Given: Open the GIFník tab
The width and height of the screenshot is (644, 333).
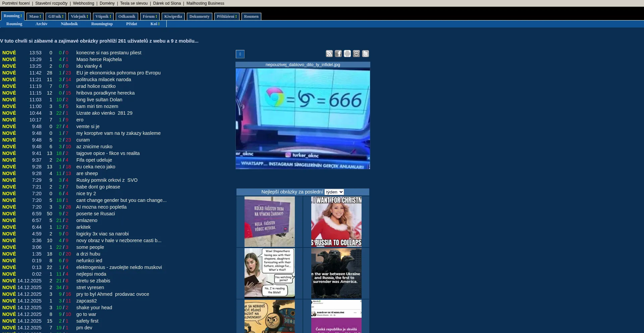Looking at the screenshot, I should point(56,16).
